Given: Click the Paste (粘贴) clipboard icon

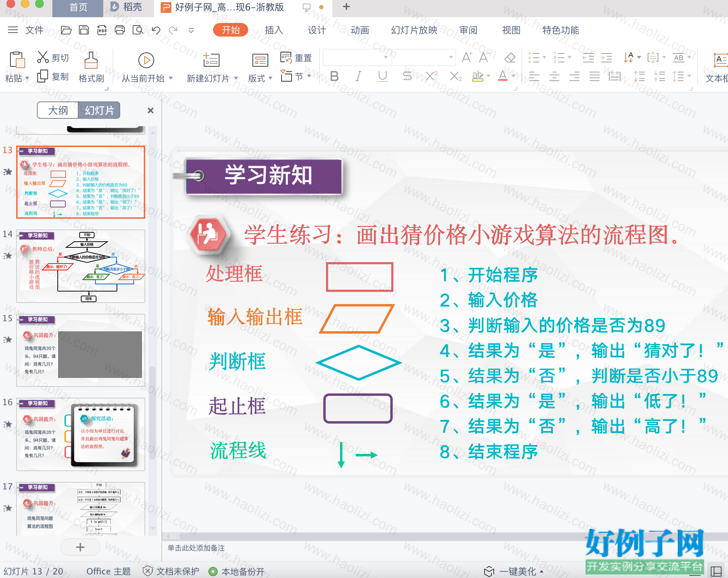Looking at the screenshot, I should tap(17, 60).
